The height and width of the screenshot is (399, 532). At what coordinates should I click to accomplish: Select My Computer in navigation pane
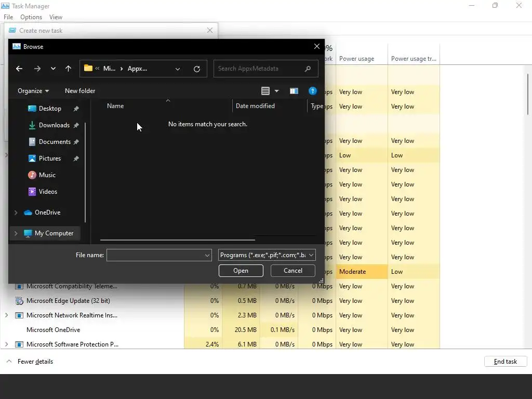[54, 233]
